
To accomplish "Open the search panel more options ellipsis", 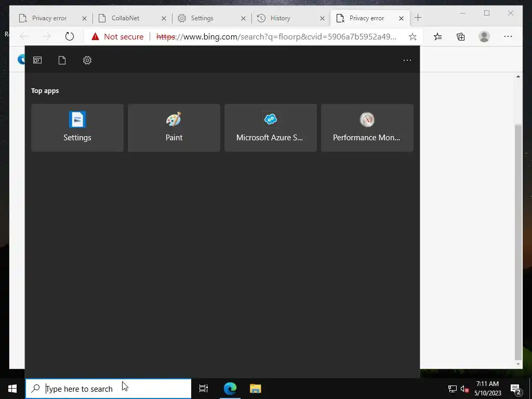I will click(407, 60).
